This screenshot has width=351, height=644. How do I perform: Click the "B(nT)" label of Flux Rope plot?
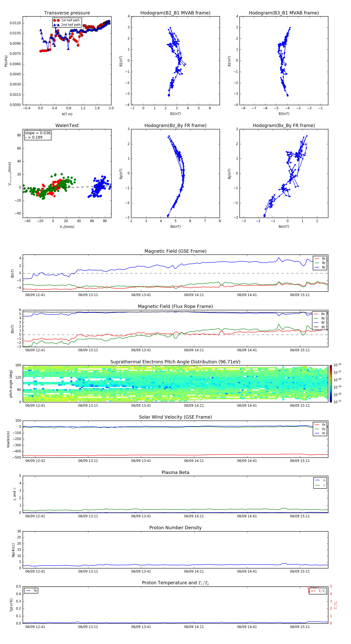coord(12,329)
